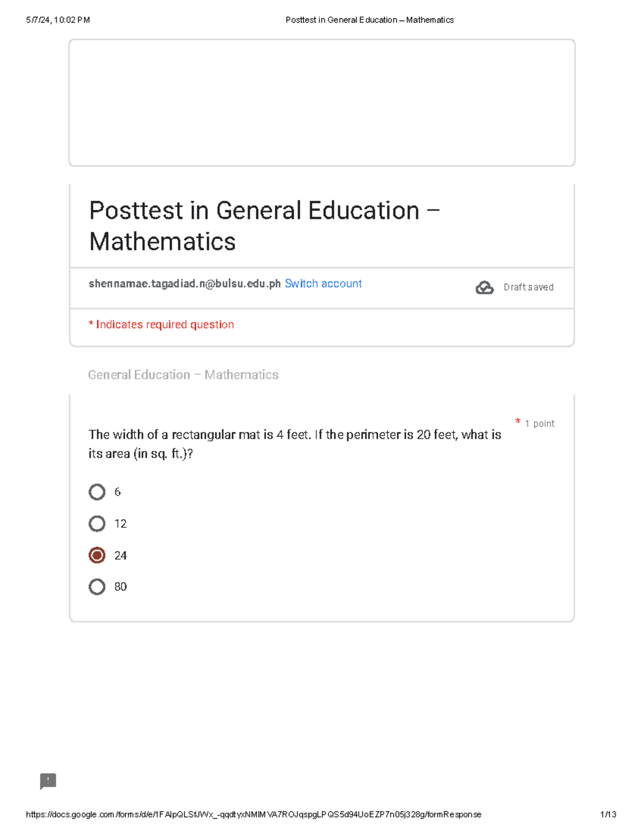The width and height of the screenshot is (644, 834).
Task: Open Switch account
Action: (x=324, y=284)
